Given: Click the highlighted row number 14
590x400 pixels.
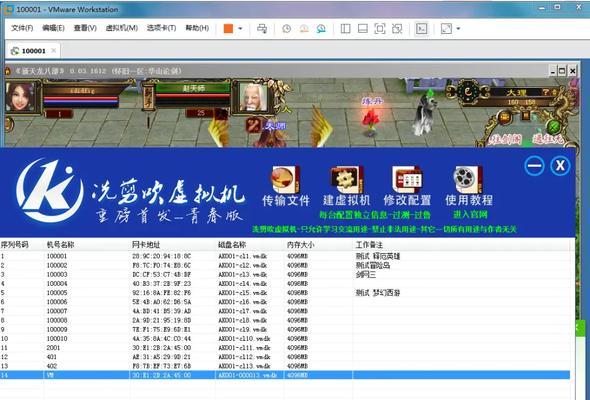Looking at the screenshot, I should 285,375.
